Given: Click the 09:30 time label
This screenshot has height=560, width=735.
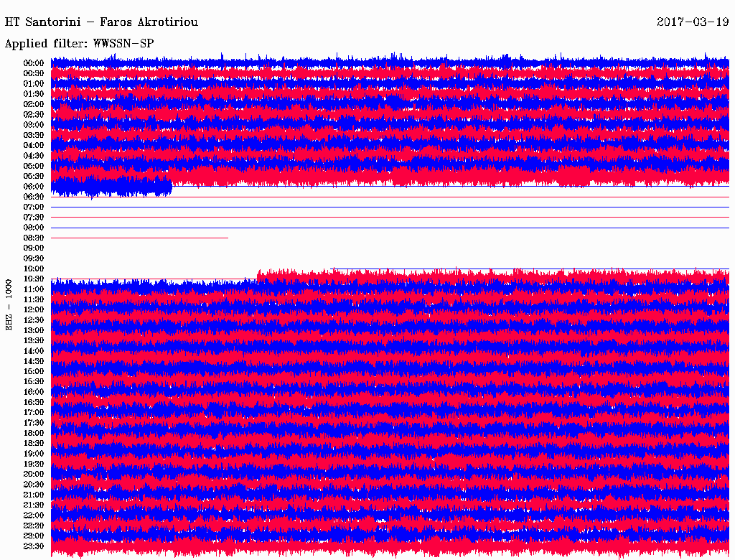Looking at the screenshot, I should 34,258.
